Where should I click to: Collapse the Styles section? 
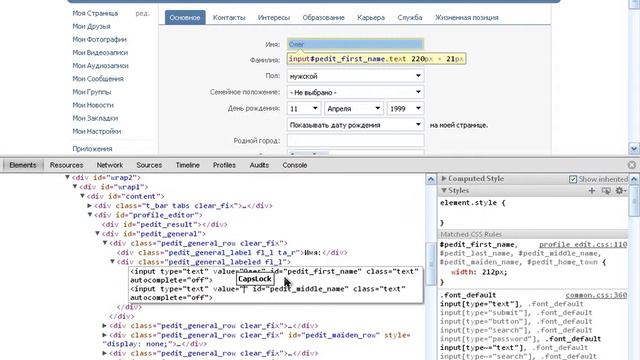[x=444, y=191]
